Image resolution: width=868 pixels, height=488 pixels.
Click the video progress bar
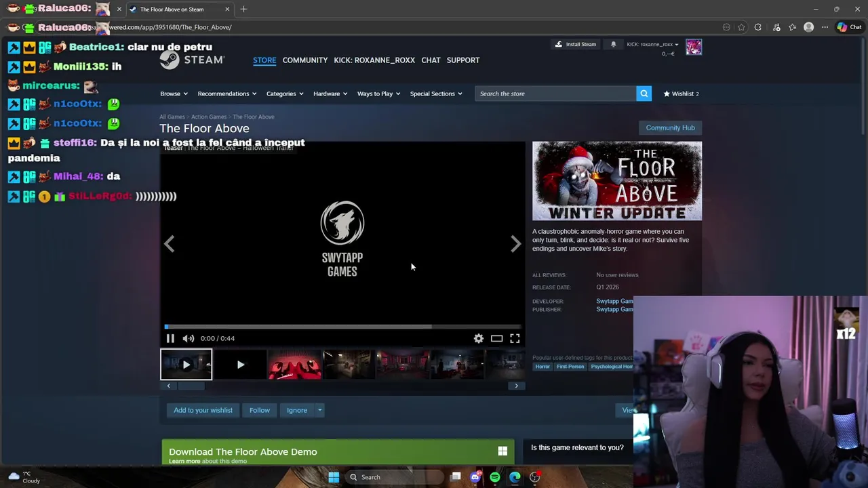342,327
